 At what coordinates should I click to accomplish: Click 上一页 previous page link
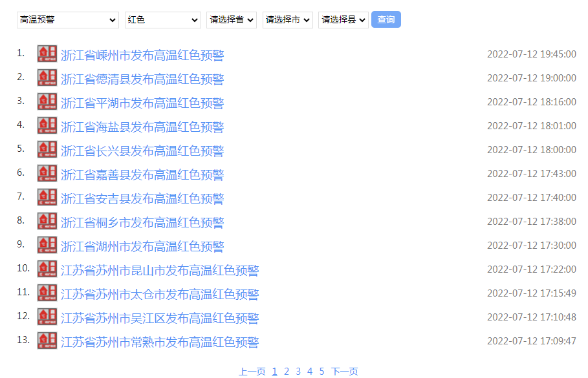[252, 372]
